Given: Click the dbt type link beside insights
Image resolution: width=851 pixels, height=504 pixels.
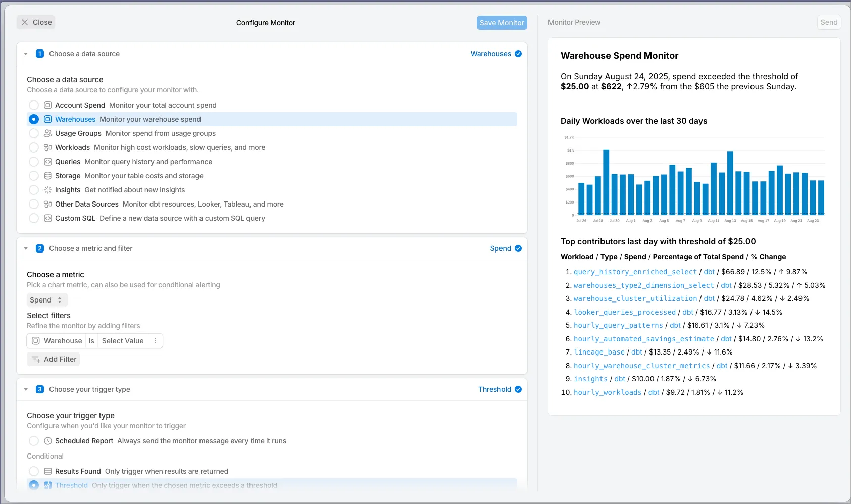Looking at the screenshot, I should 620,379.
